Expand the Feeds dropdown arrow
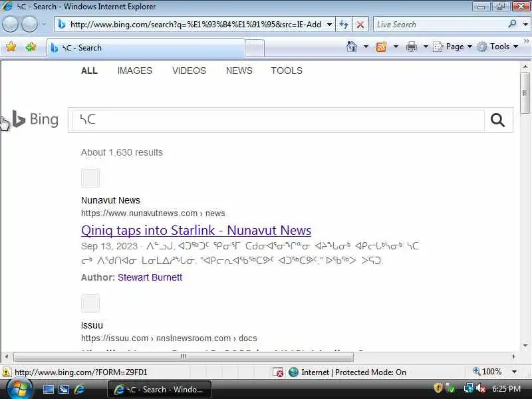Image resolution: width=532 pixels, height=399 pixels. 396,47
